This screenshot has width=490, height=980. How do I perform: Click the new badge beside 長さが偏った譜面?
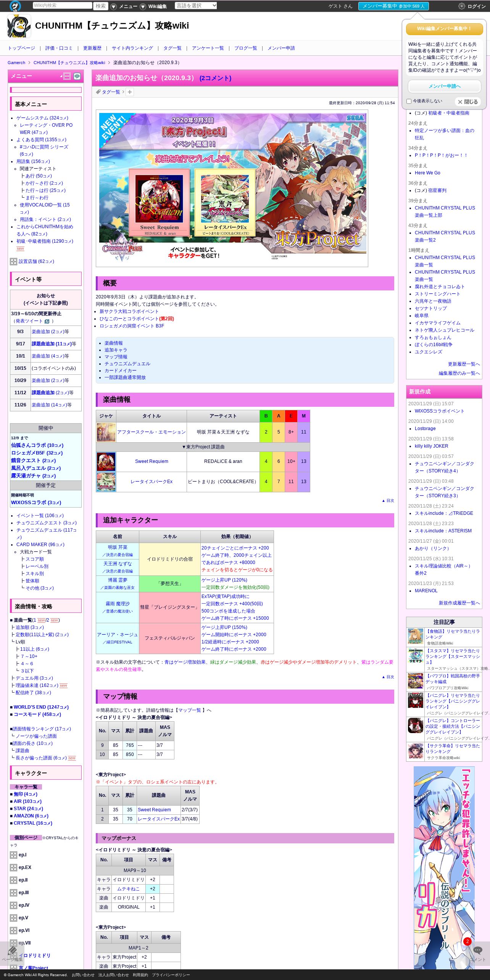(x=72, y=758)
